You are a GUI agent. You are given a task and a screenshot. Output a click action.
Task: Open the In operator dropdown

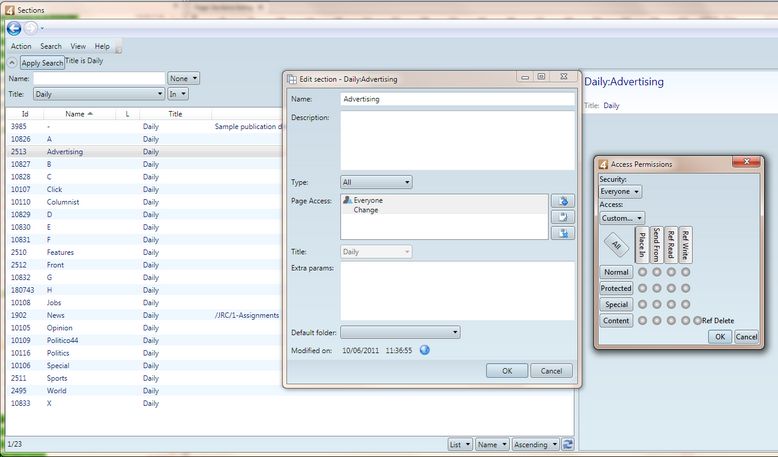point(178,94)
